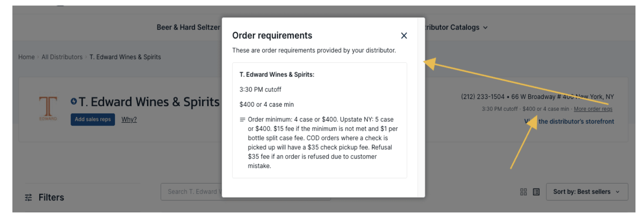The image size is (644, 221).
Task: Switch to list view layout
Action: click(x=536, y=192)
